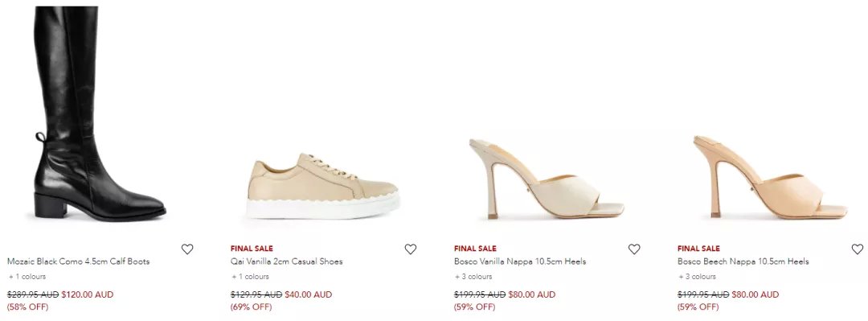Screen dimensions: 868x321
Task: Open Bosco Vanilla Nappa 10.5cm Heels link
Action: pos(520,261)
